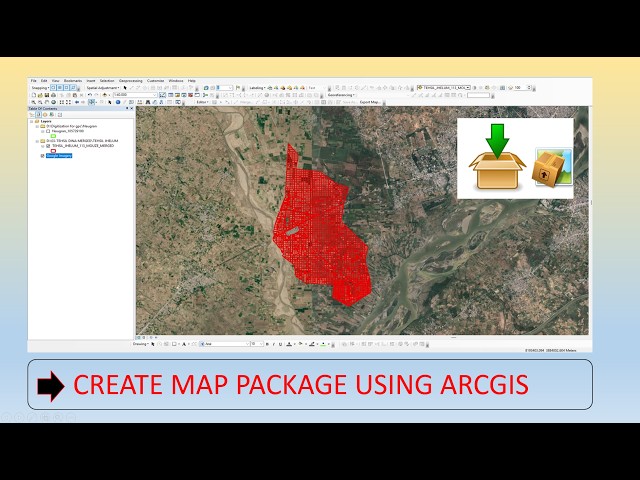Click List By Visibility icon
The image size is (640, 480).
pyautogui.click(x=45, y=115)
